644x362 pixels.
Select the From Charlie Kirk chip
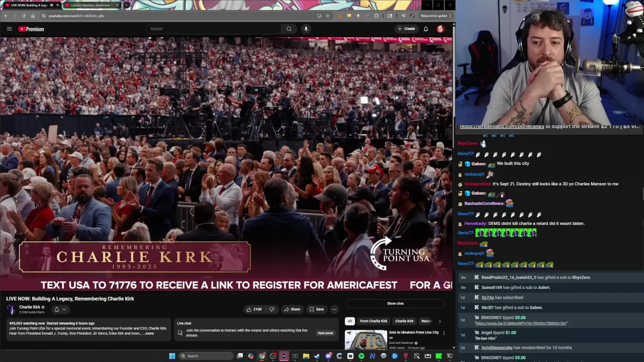(373, 321)
